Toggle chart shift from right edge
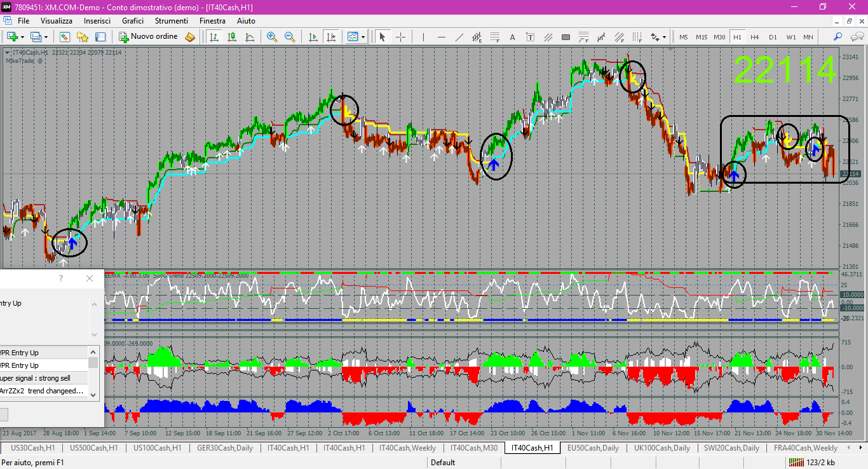Screen dimensions: 868x469 [330, 37]
